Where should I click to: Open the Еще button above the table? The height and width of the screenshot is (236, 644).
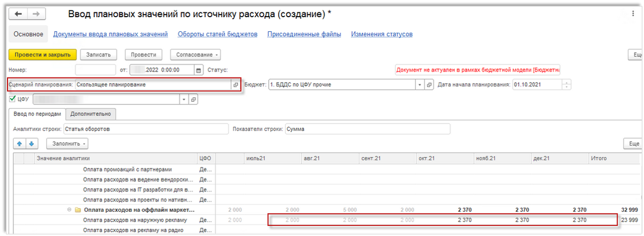(x=634, y=144)
